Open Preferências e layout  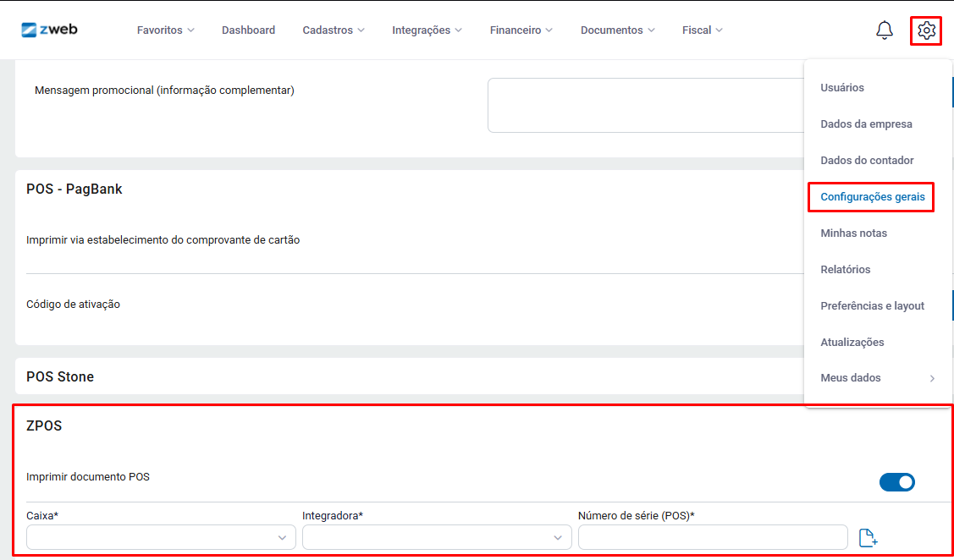[872, 306]
